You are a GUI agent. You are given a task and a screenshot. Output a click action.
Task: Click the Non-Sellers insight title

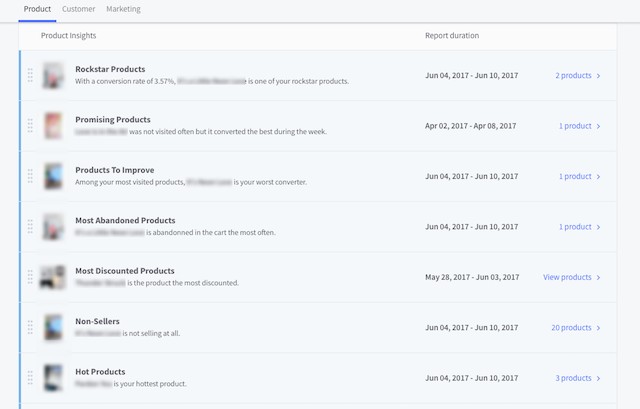[x=97, y=321]
